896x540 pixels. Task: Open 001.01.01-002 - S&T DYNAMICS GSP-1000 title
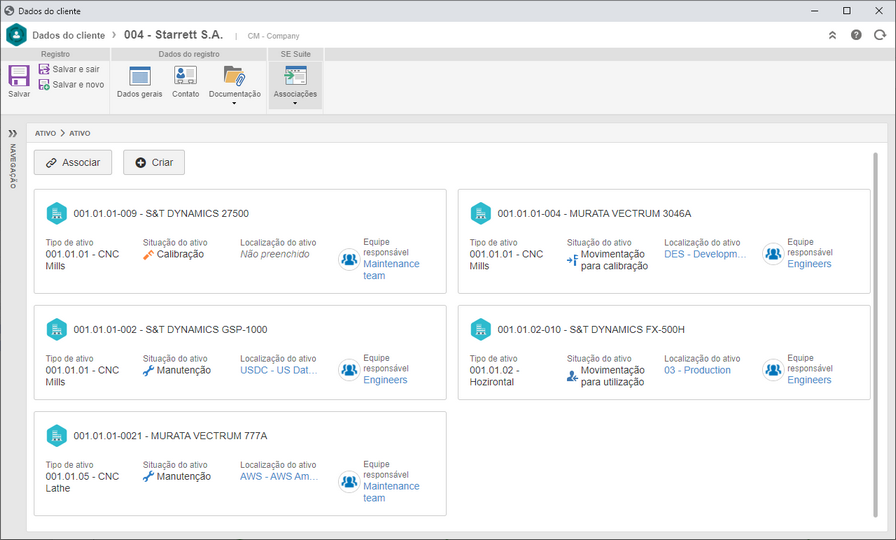pyautogui.click(x=170, y=330)
